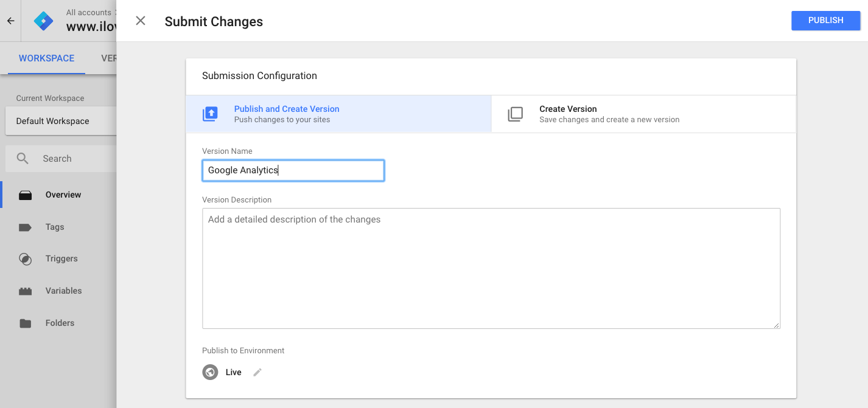868x408 pixels.
Task: Click the Folders icon in the sidebar
Action: (x=25, y=323)
